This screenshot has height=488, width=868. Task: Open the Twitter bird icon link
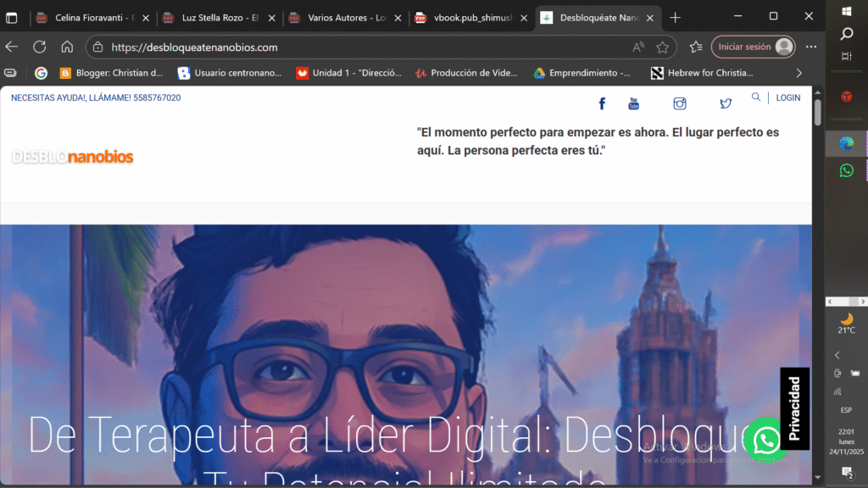pos(726,103)
